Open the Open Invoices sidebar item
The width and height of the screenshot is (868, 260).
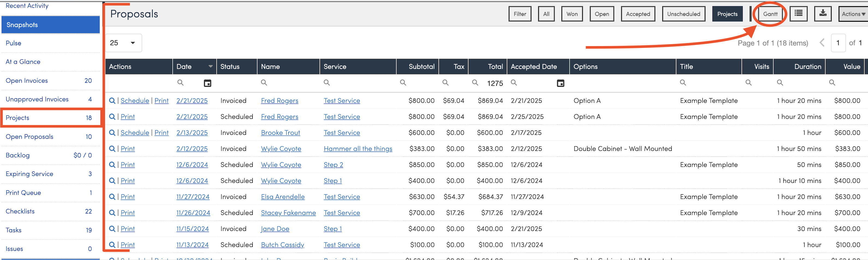click(x=50, y=80)
